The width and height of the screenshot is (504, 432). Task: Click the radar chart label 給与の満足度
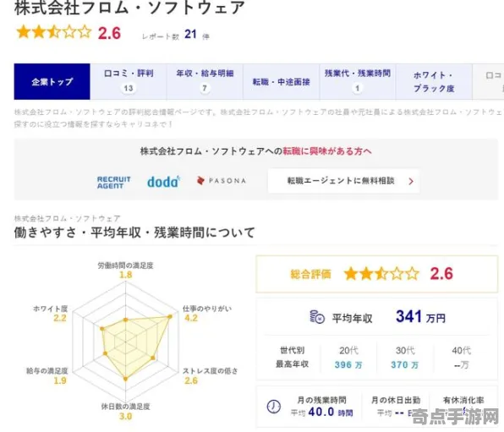[47, 371]
